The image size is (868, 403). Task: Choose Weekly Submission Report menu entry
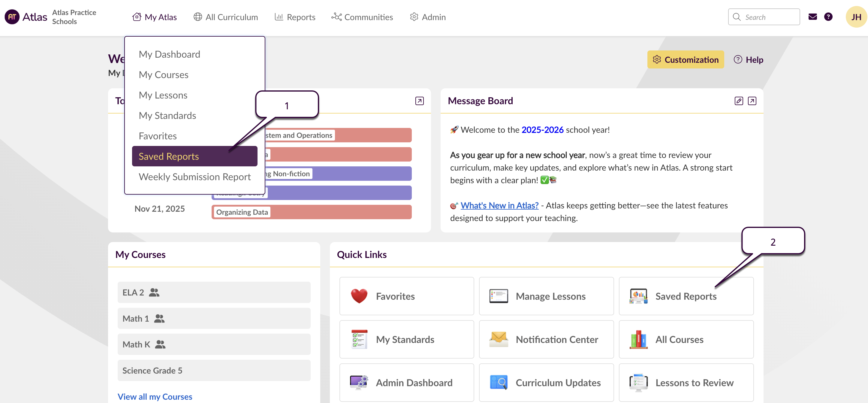pos(194,177)
